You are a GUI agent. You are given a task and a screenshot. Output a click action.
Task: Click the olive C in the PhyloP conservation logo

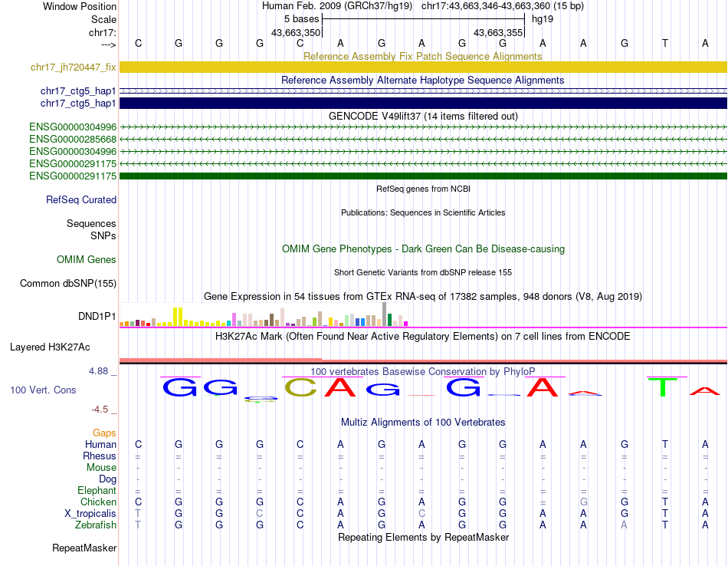tap(300, 387)
